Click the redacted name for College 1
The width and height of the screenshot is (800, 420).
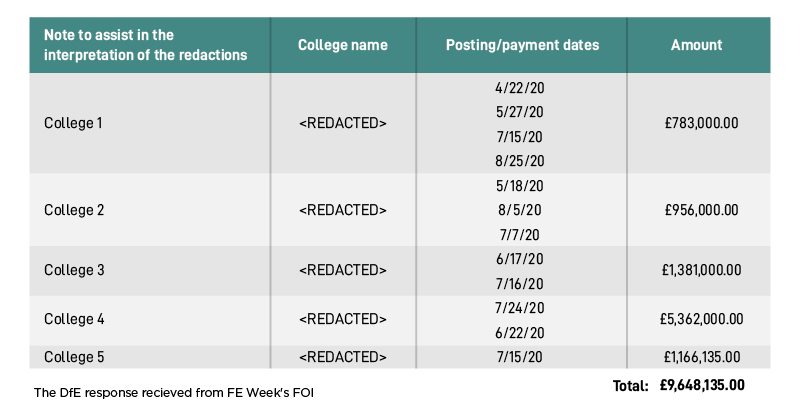[x=343, y=123]
